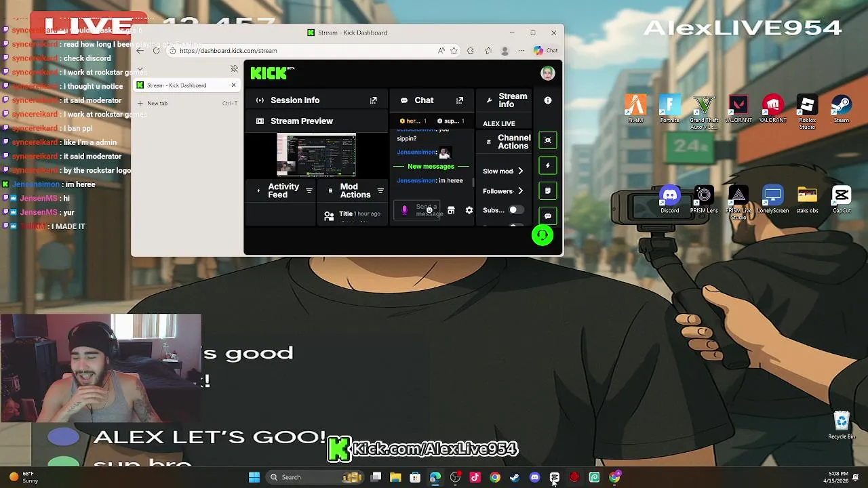Select the Recycle Bin
The height and width of the screenshot is (488, 868).
tap(842, 426)
